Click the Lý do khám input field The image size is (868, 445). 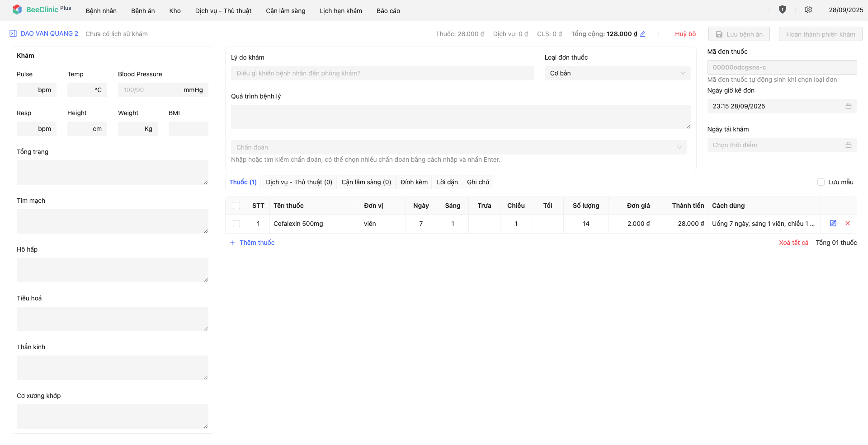[382, 74]
